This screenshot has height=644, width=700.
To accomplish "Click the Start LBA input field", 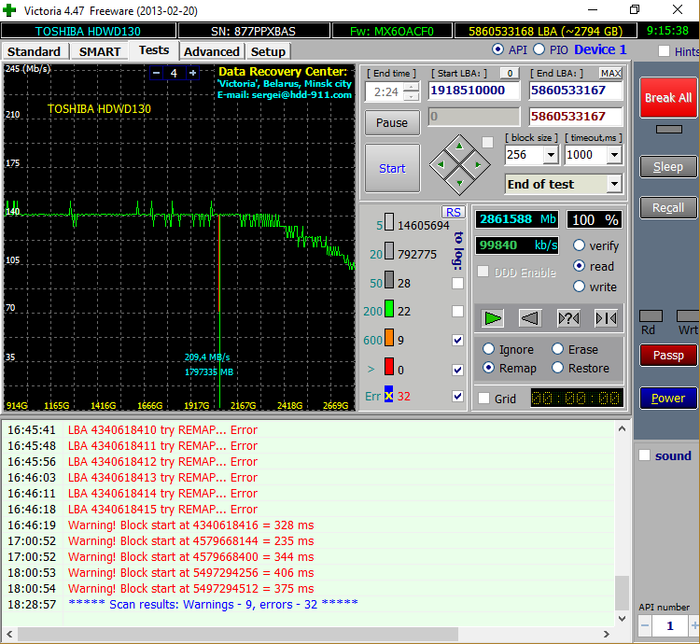I will (x=474, y=91).
